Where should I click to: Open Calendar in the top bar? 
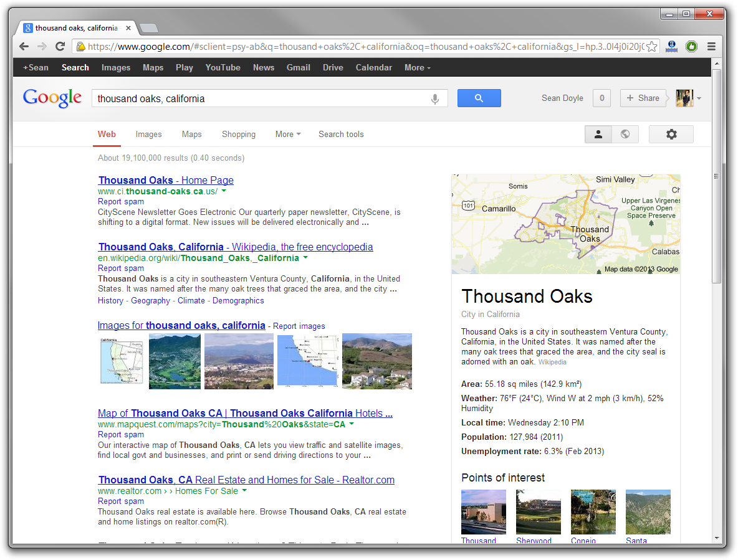(x=374, y=68)
